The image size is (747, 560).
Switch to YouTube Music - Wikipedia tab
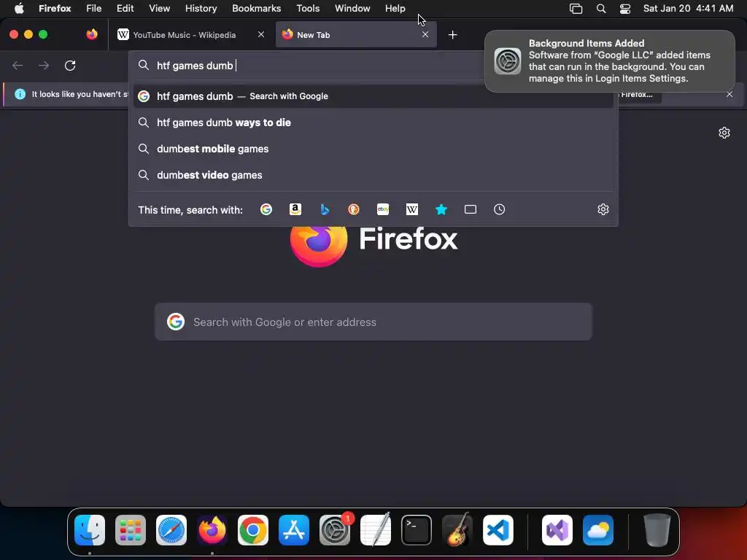190,35
